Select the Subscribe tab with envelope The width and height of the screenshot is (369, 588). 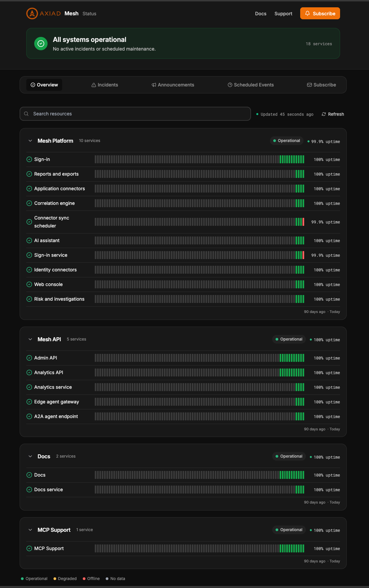click(x=321, y=85)
